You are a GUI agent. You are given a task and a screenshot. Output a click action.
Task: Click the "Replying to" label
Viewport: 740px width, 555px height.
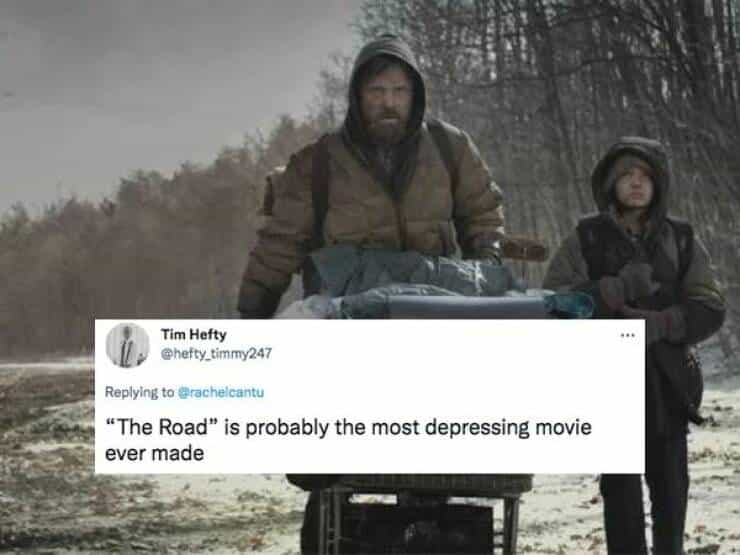point(139,392)
